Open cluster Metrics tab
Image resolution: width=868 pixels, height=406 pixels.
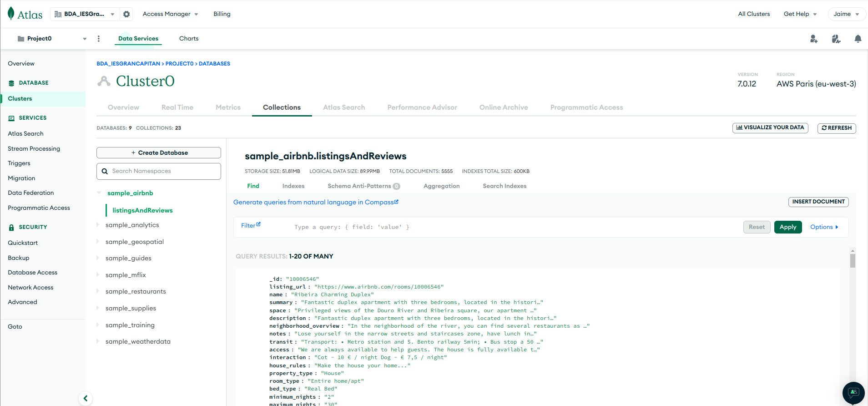coord(228,107)
